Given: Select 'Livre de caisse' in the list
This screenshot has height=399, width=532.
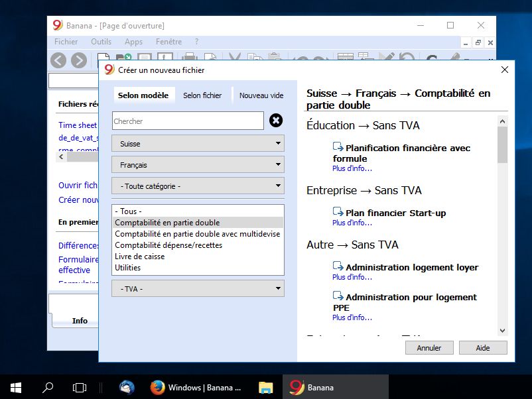Looking at the screenshot, I should (x=198, y=256).
